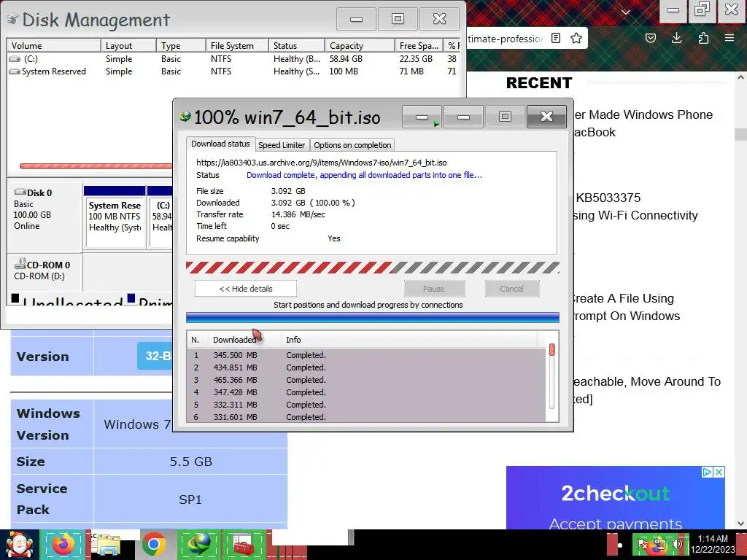Click the browser page scroll-up arrow
Screen dimensions: 747x560
point(741,77)
